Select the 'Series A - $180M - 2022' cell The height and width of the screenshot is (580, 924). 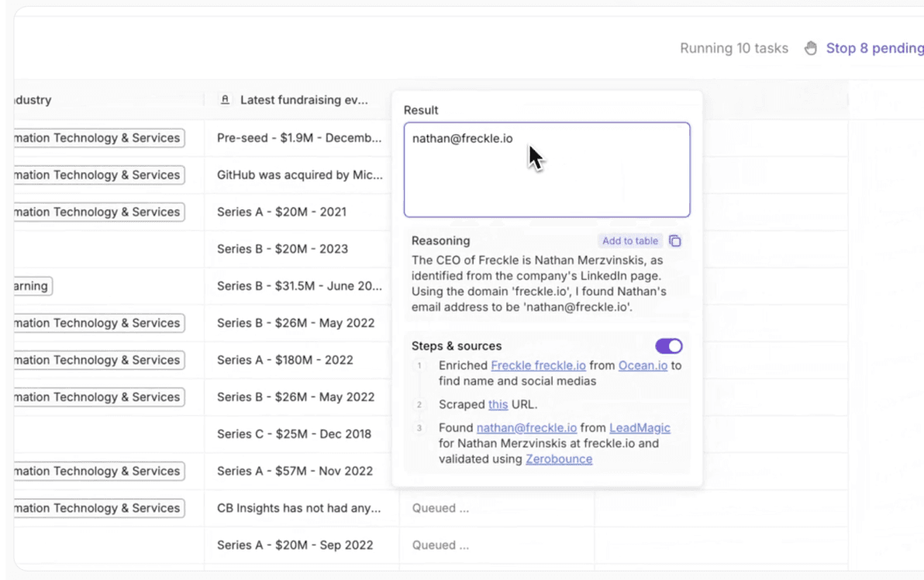[301, 360]
